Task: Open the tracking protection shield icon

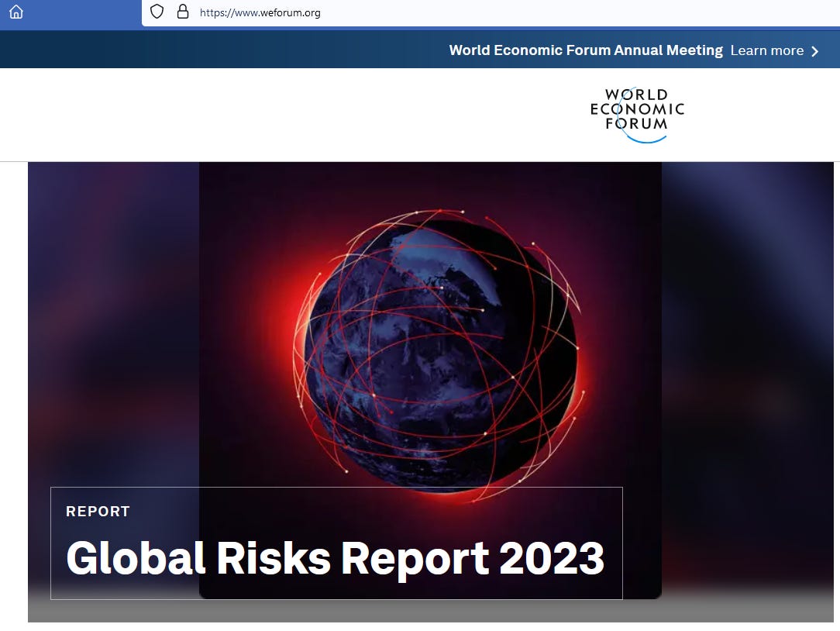Action: click(157, 12)
